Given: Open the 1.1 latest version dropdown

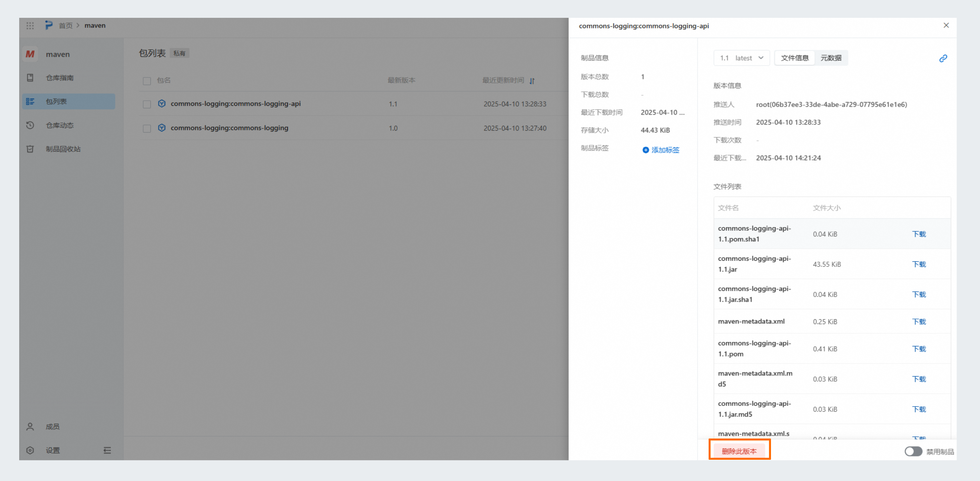Looking at the screenshot, I should pyautogui.click(x=742, y=58).
